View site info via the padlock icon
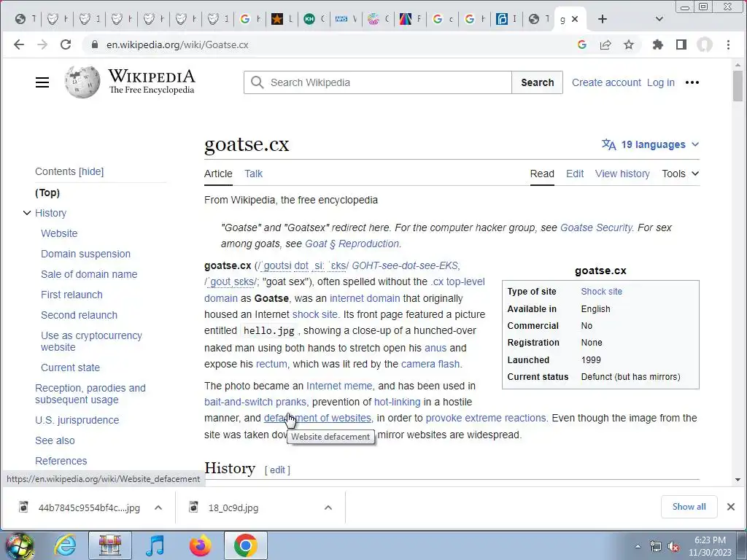747x560 pixels. pyautogui.click(x=95, y=44)
